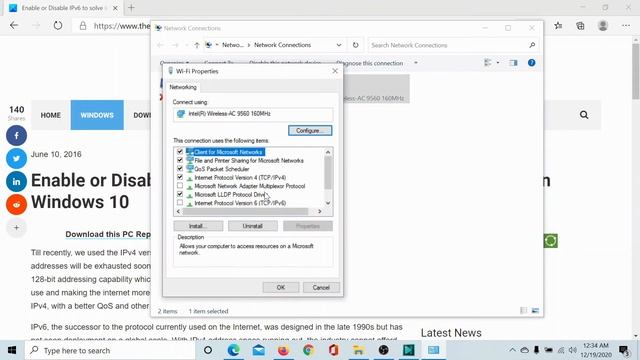Image resolution: width=640 pixels, height=360 pixels.
Task: Open Edge profile avatar
Action: pyautogui.click(x=603, y=26)
